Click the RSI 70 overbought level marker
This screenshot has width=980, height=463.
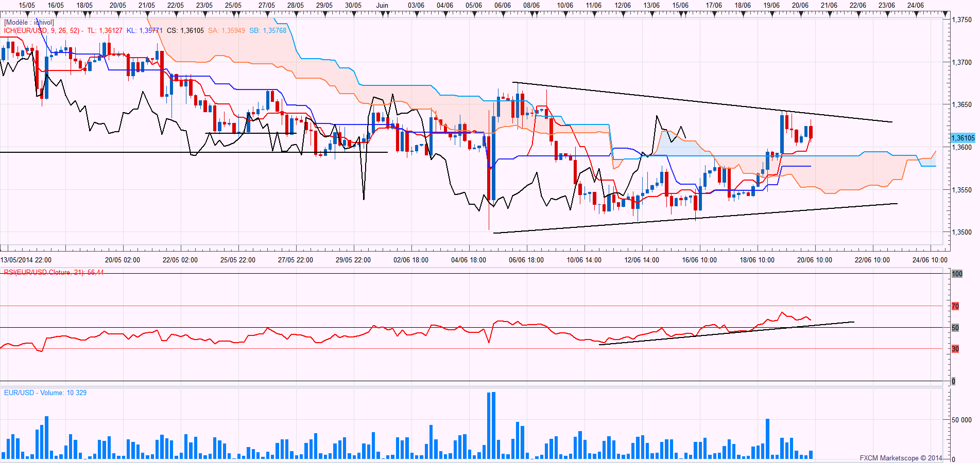(955, 306)
